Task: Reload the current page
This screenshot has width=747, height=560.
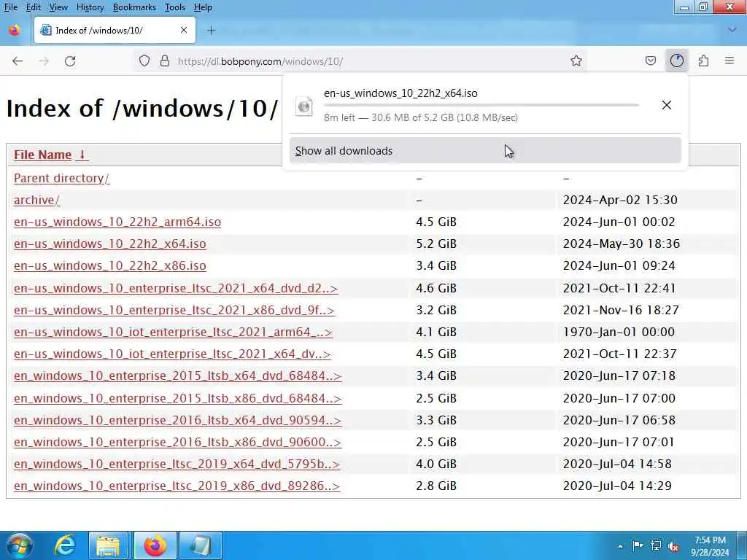Action: click(x=70, y=61)
